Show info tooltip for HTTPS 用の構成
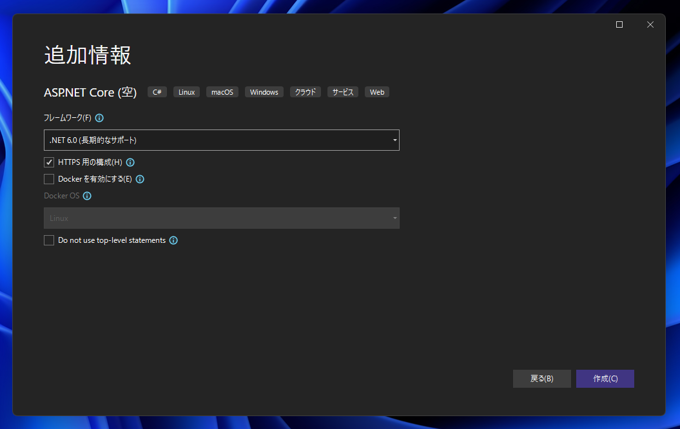 130,162
